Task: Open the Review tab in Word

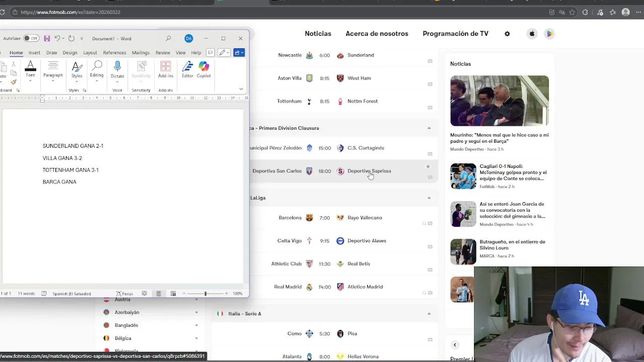Action: point(163,53)
